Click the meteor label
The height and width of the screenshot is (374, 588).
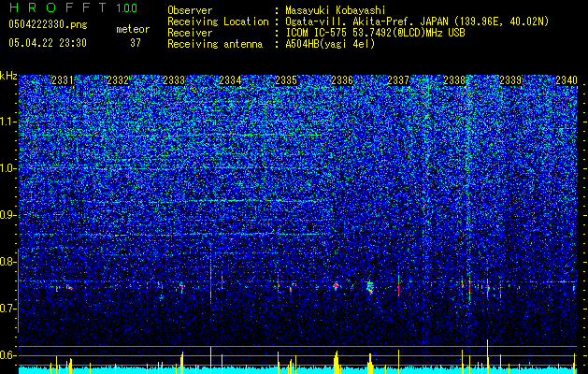[133, 29]
